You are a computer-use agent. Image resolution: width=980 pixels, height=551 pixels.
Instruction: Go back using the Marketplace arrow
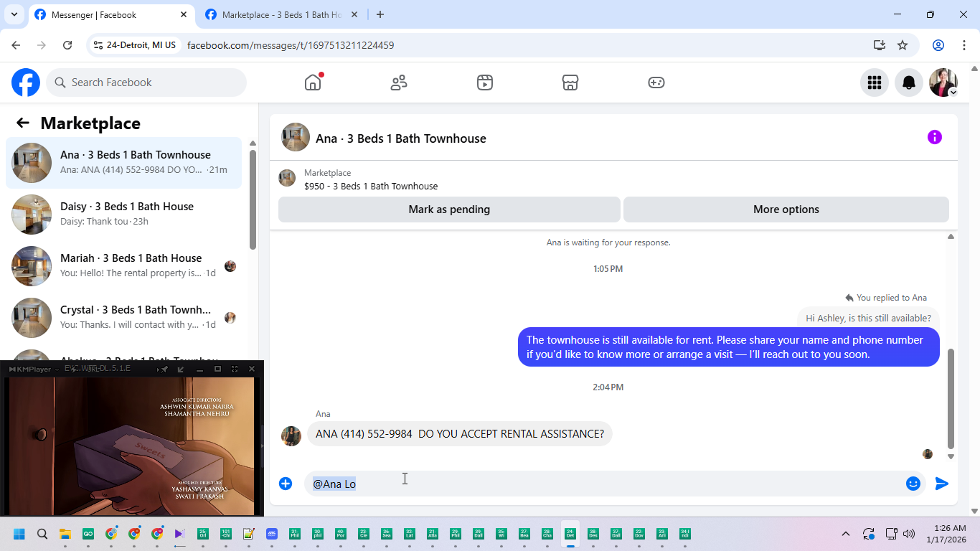pos(23,123)
